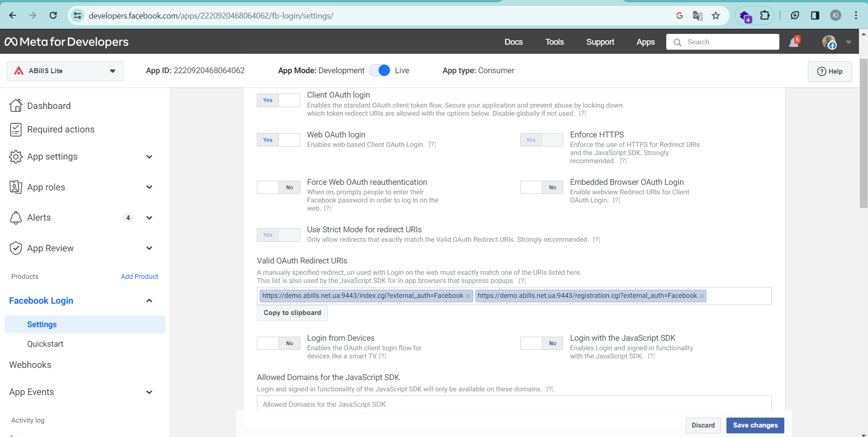Collapse the Facebook Login product section
The width and height of the screenshot is (868, 437).
coord(149,301)
